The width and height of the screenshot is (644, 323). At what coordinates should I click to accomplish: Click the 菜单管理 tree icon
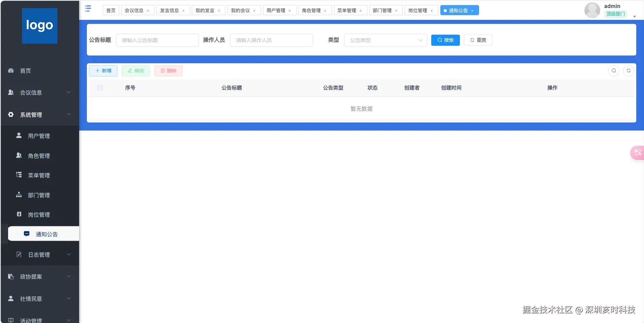[x=19, y=175]
